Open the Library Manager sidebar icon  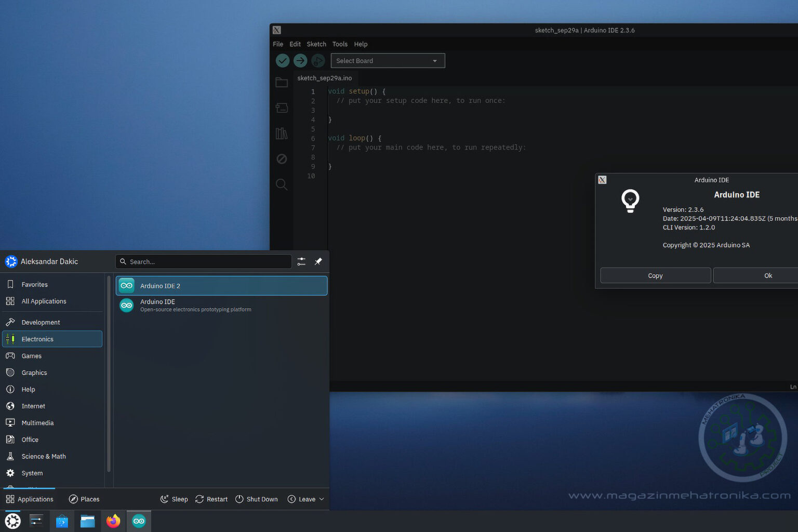click(x=282, y=134)
